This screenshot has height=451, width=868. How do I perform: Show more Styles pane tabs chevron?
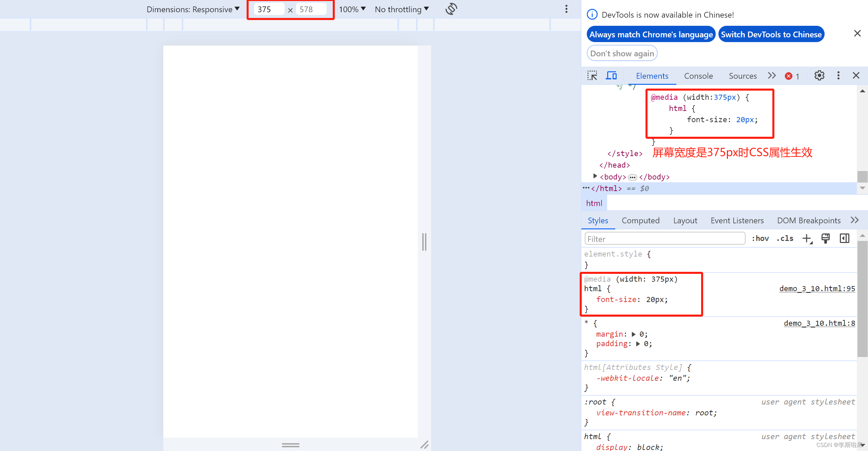855,220
